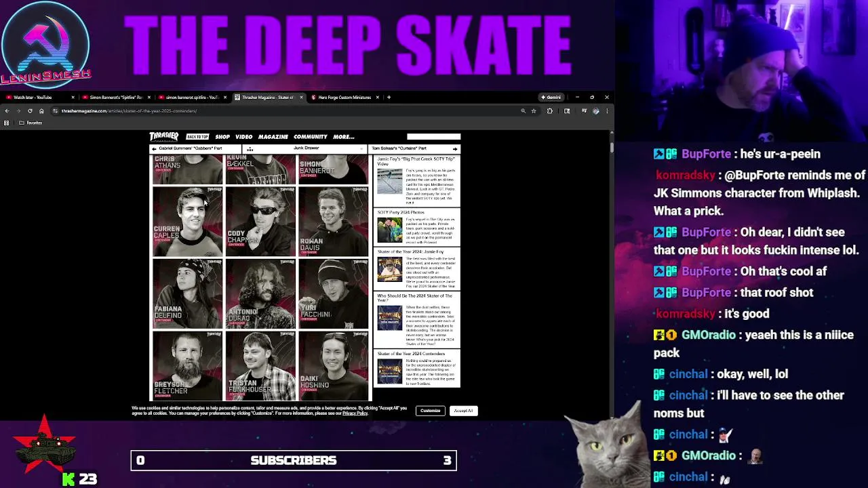Click the Thrasher logo
Viewport: 868px width, 488px height.
coord(164,136)
